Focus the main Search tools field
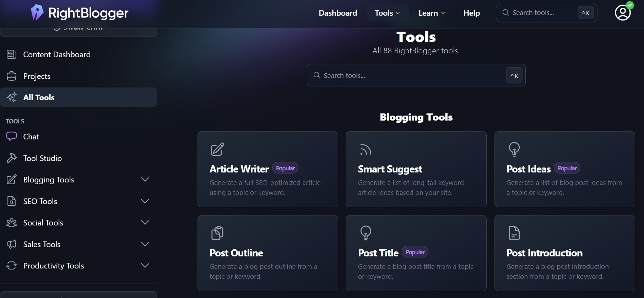This screenshot has width=644, height=298. pos(416,75)
